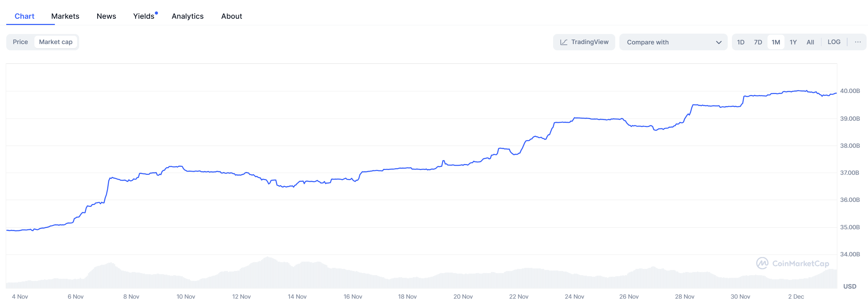868x307 pixels.
Task: Go to the Analytics tab
Action: pos(187,16)
